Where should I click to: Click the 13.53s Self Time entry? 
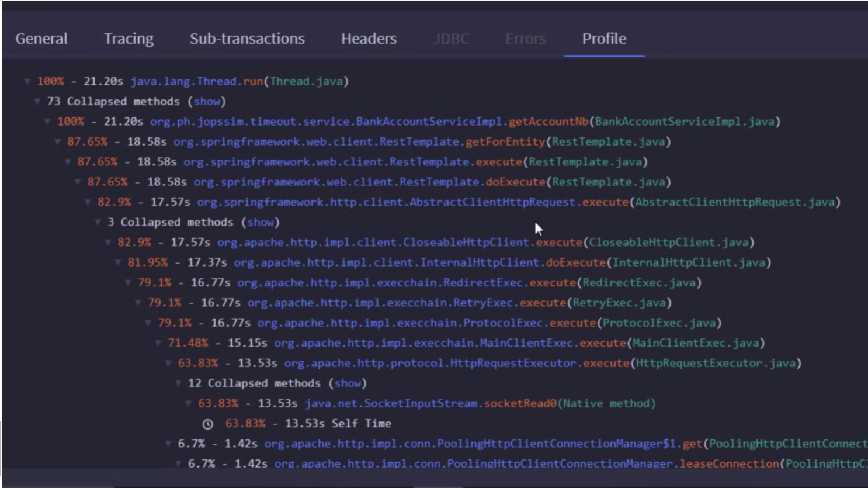(x=308, y=424)
